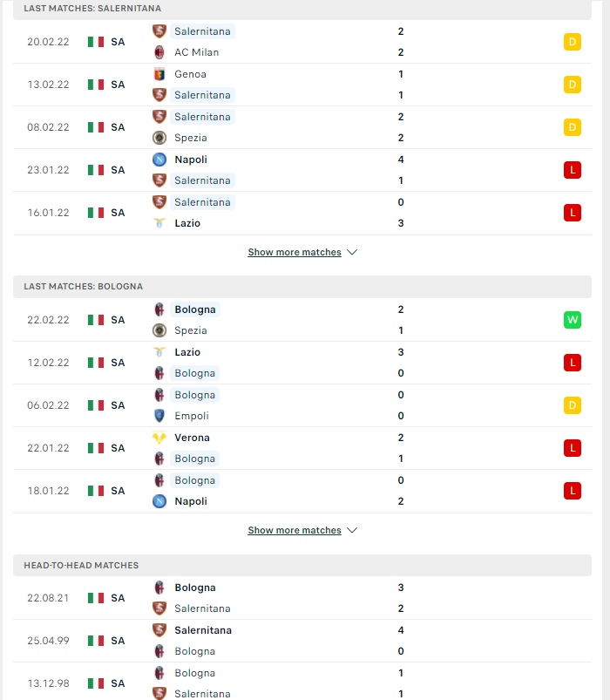
Task: Click the Verona club crest icon
Action: click(x=159, y=438)
